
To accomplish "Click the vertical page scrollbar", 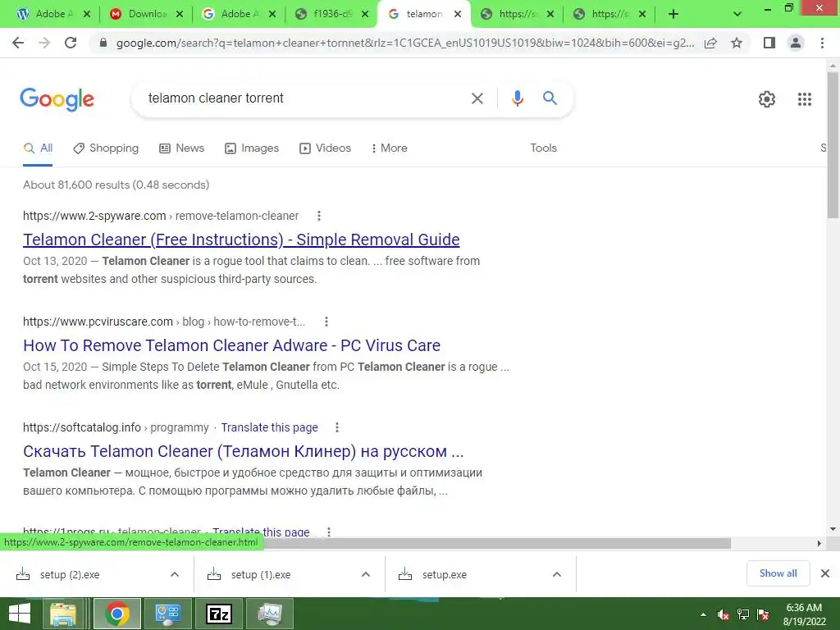I will [833, 144].
